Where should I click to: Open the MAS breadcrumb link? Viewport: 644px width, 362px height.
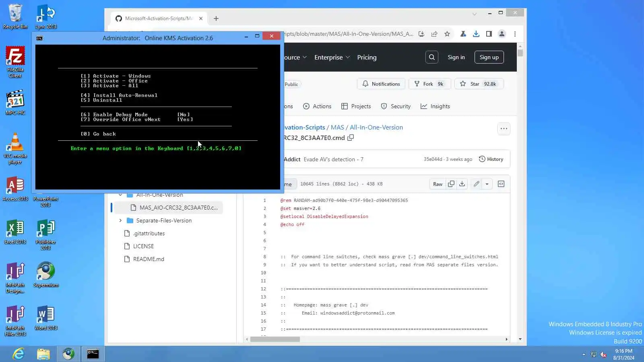pyautogui.click(x=337, y=127)
